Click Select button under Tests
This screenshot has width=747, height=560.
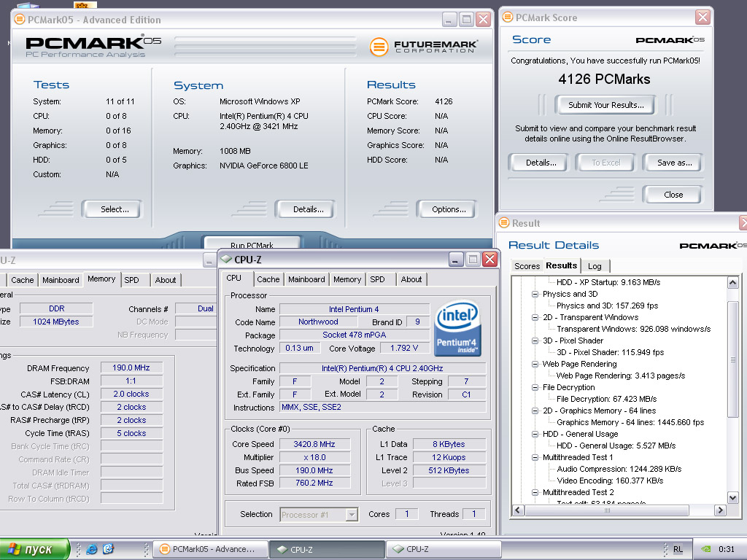(x=113, y=209)
